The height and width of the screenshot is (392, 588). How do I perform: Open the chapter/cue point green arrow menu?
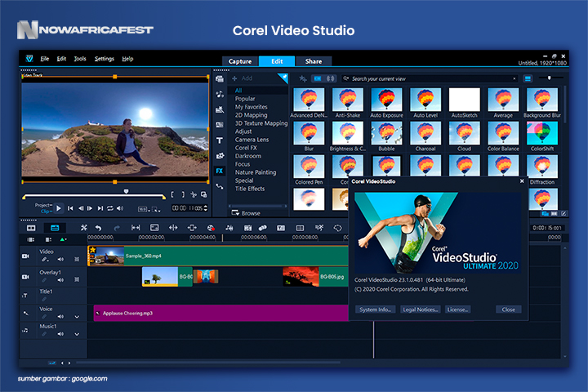point(63,239)
